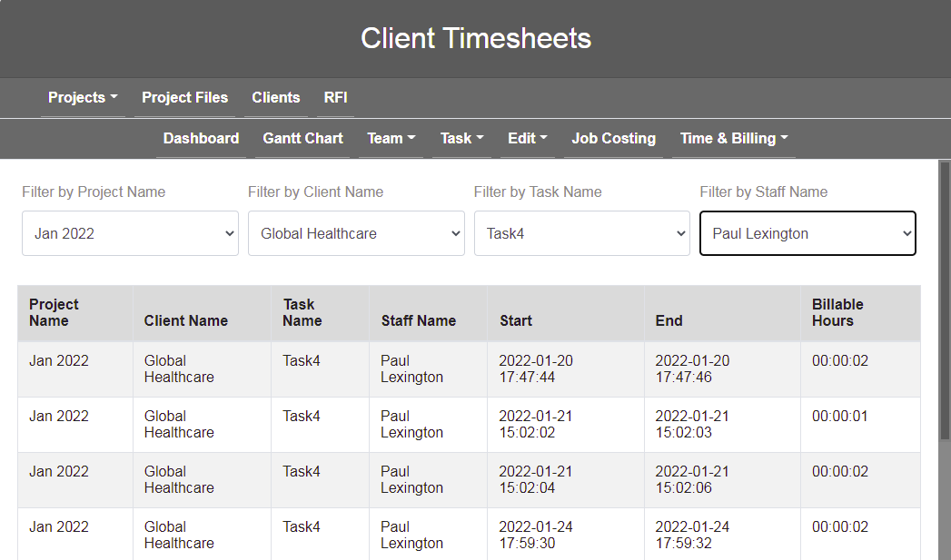Open the Edit dropdown menu
The height and width of the screenshot is (560, 951).
(x=527, y=139)
